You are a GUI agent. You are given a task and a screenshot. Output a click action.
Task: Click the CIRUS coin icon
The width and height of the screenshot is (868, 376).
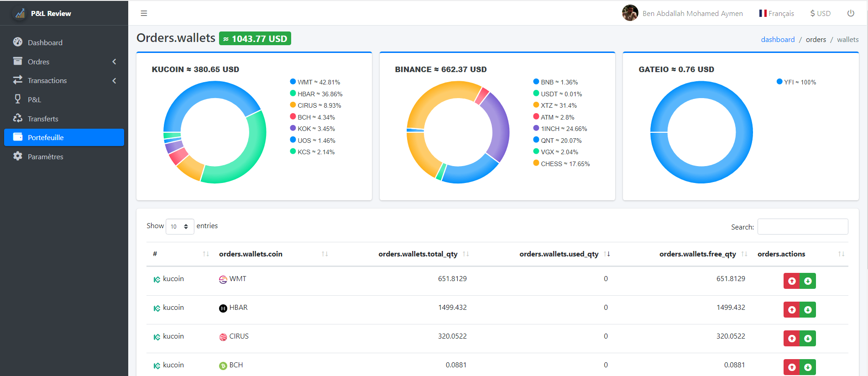click(223, 337)
